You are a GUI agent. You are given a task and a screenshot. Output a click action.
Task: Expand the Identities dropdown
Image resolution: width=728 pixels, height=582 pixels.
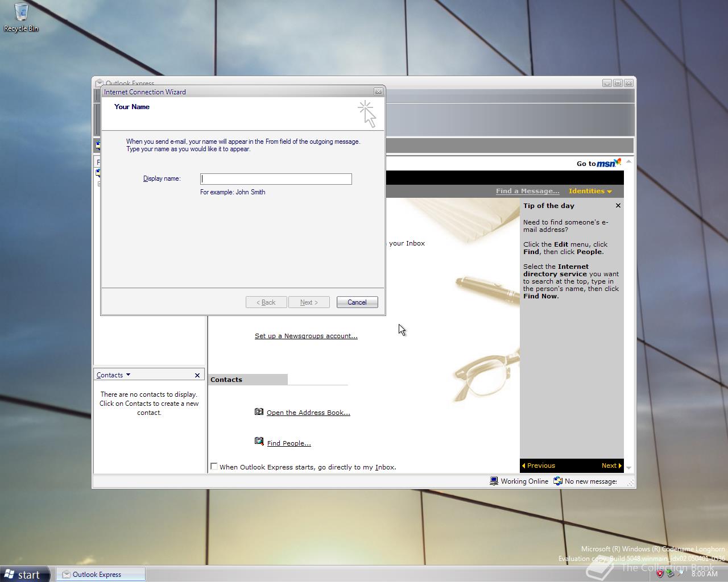[590, 191]
